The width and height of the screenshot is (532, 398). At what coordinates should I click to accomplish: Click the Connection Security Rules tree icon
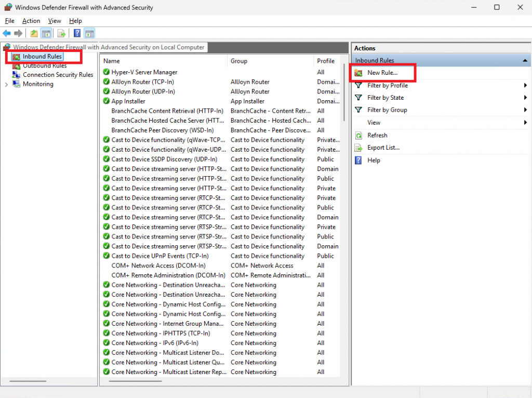click(16, 75)
